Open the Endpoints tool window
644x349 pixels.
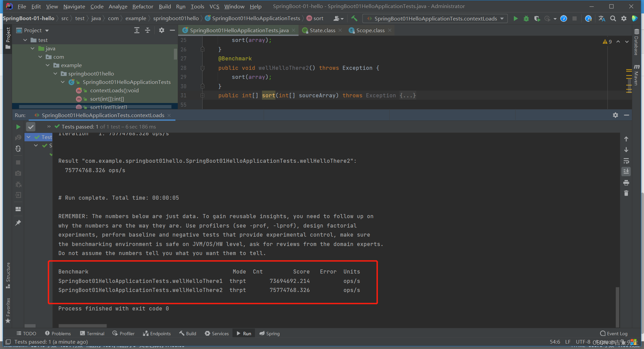click(x=157, y=334)
